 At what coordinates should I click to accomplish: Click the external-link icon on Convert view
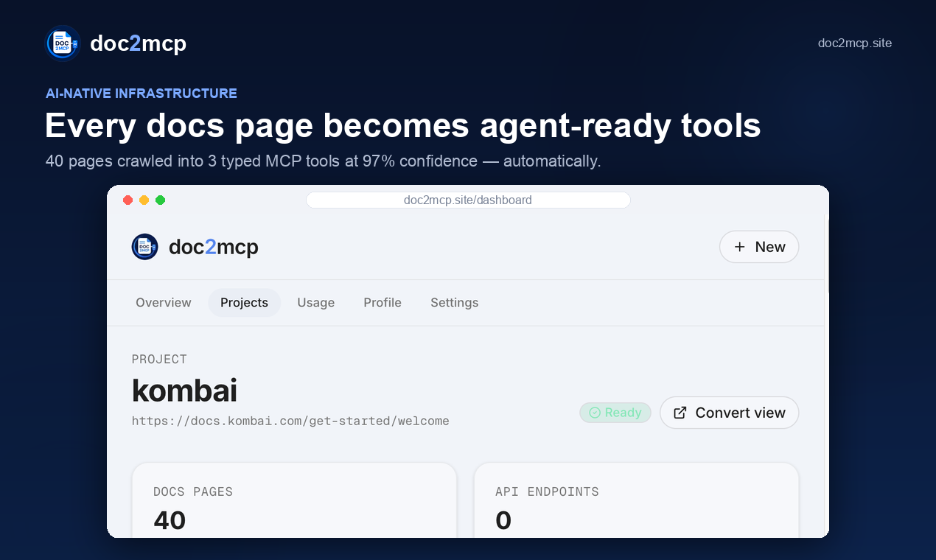pyautogui.click(x=680, y=413)
